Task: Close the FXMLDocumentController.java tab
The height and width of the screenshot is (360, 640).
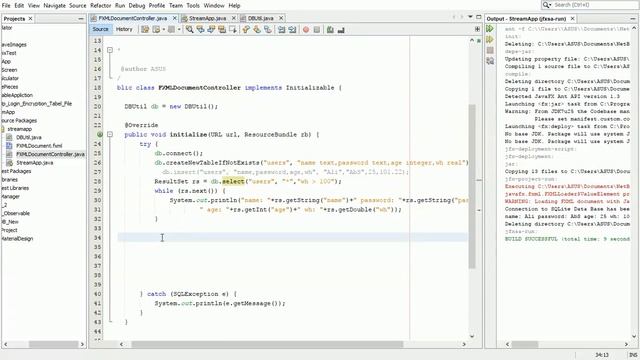Action: point(175,18)
